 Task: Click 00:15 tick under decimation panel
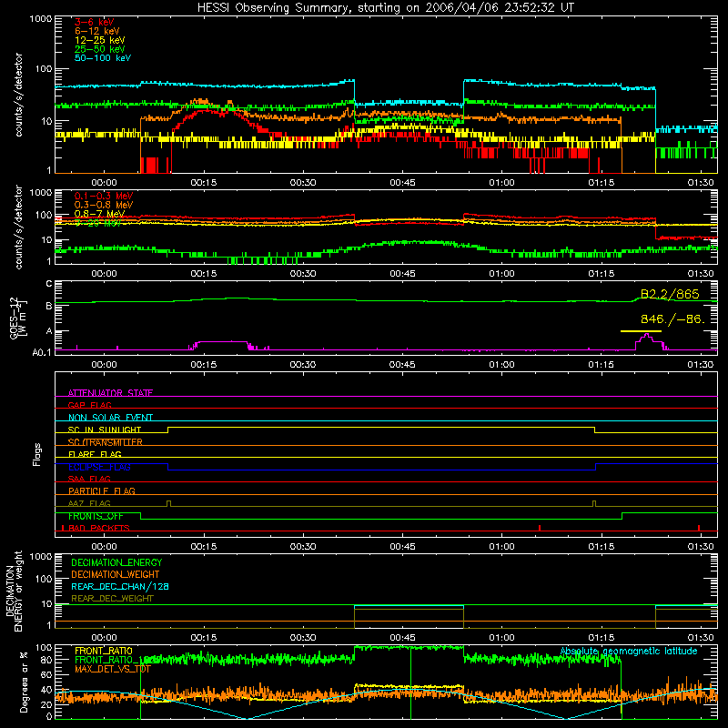203,638
